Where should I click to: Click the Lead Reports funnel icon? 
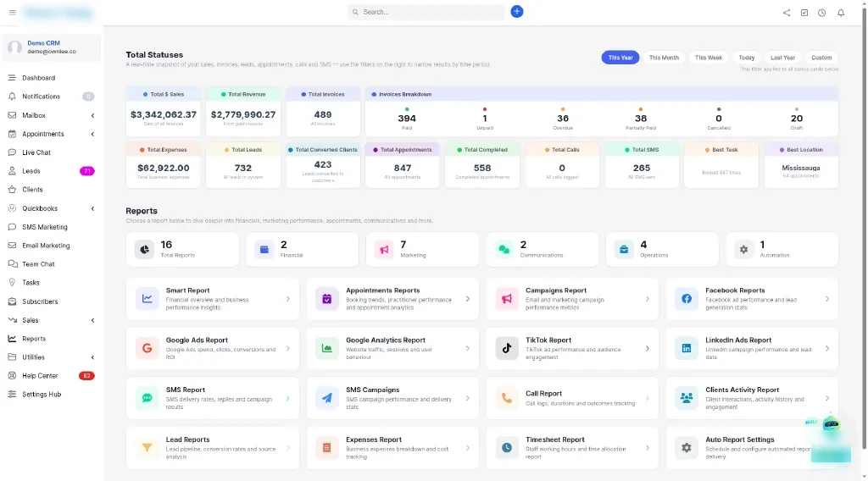pyautogui.click(x=147, y=448)
